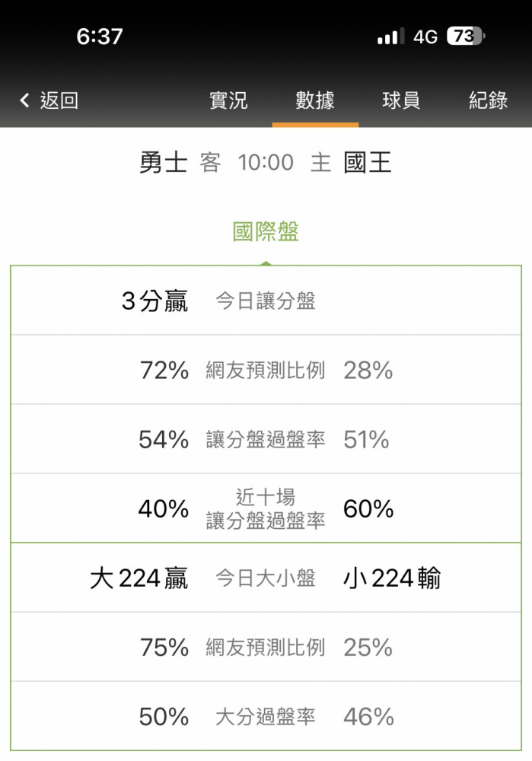
Task: Tap the cellular signal bars icon
Action: [x=390, y=37]
